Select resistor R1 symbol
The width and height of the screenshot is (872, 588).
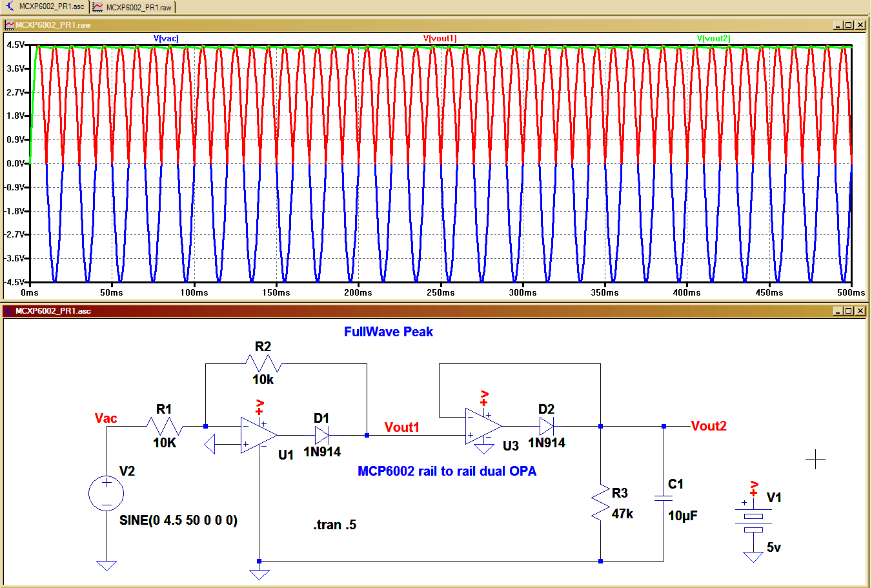[x=164, y=426]
